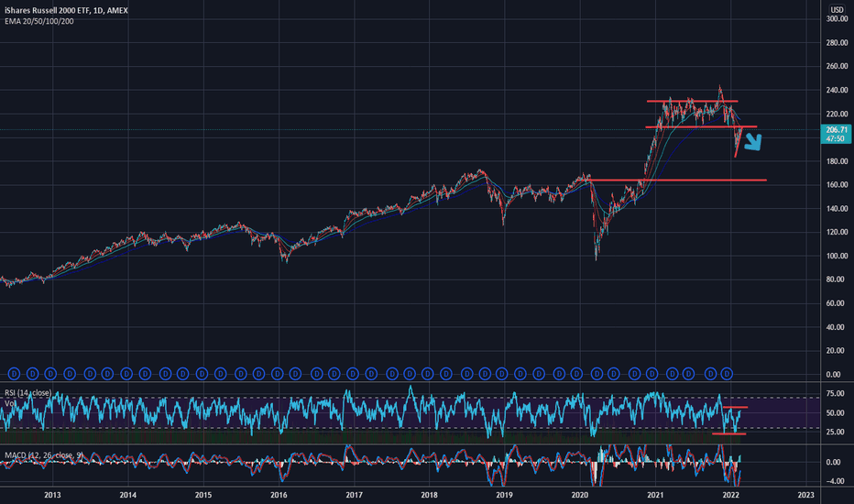Select the Vol indicator label
854x504 pixels.
point(10,403)
